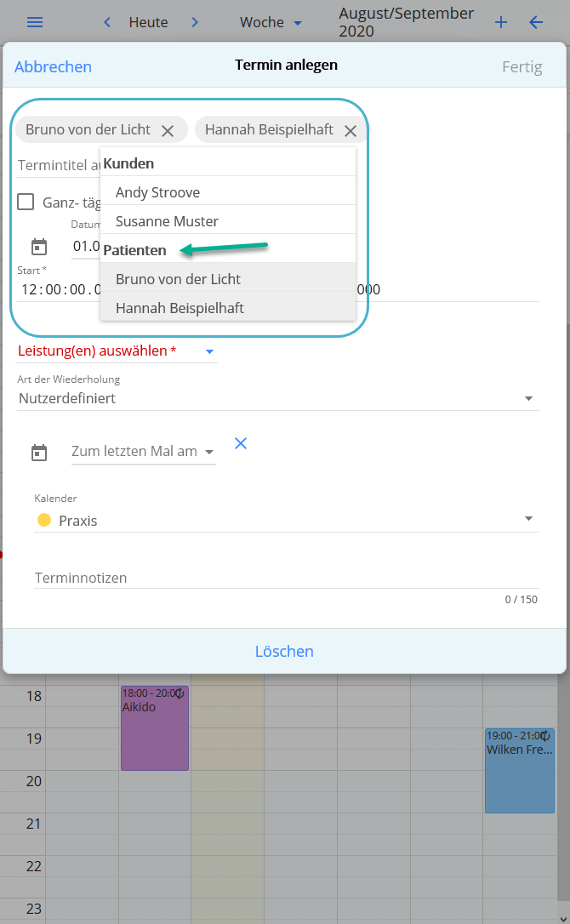570x924 pixels.
Task: Click the yellow Praxis calendar color dot
Action: click(x=43, y=519)
